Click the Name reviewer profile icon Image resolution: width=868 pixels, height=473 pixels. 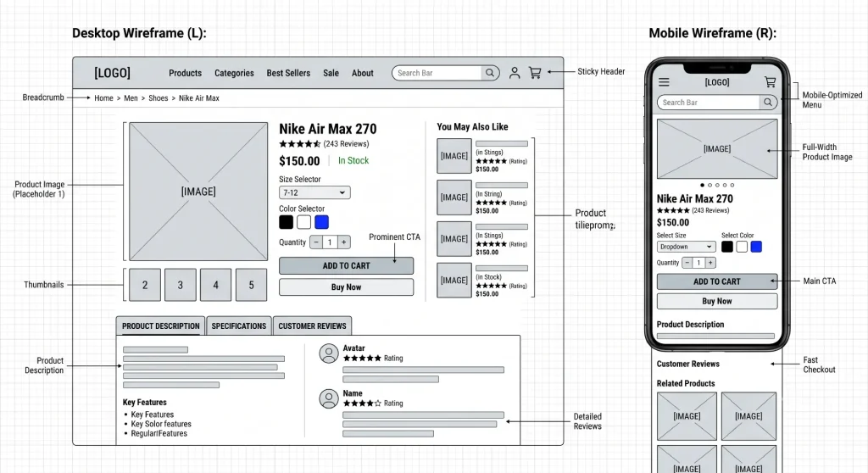329,398
